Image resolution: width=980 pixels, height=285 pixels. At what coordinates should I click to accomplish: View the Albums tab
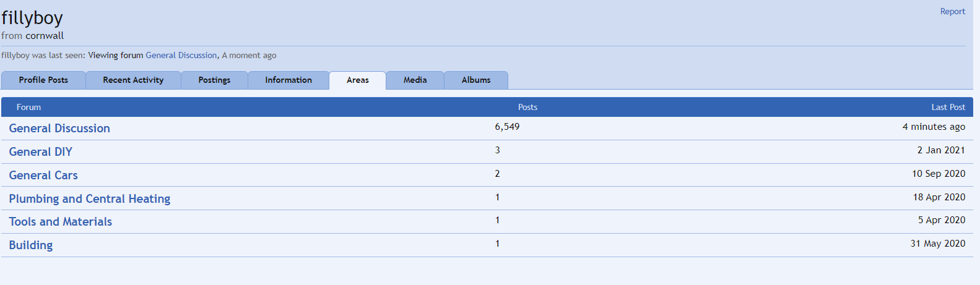tap(475, 80)
